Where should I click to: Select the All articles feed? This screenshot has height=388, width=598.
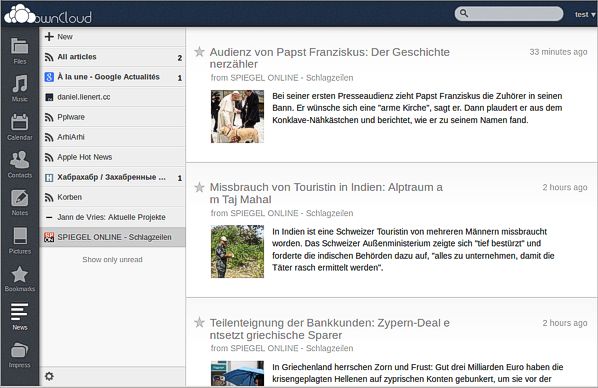(113, 57)
